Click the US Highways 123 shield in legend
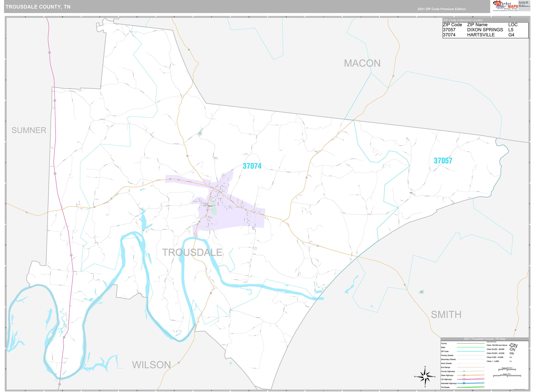Screen dimensions: 533x392 point(464,379)
